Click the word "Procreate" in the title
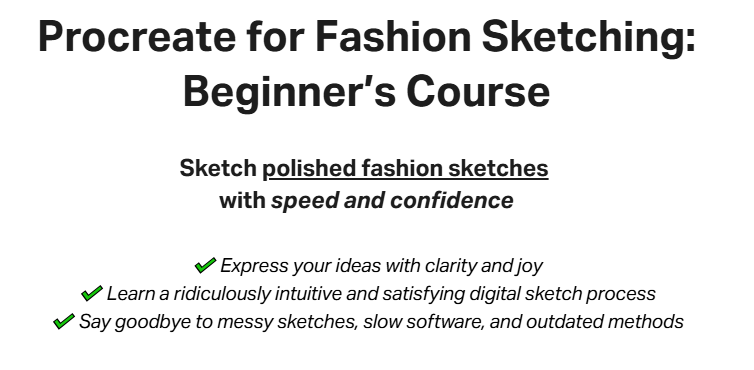 137,37
